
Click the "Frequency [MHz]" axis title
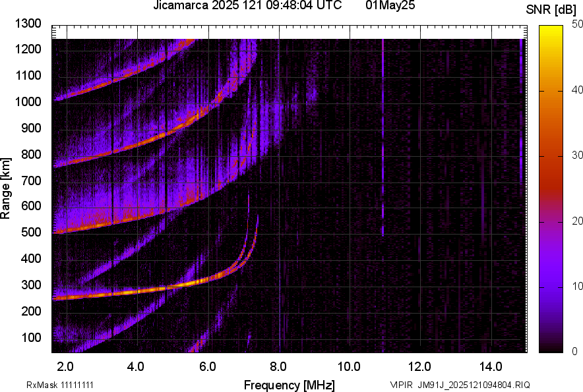[x=289, y=385]
